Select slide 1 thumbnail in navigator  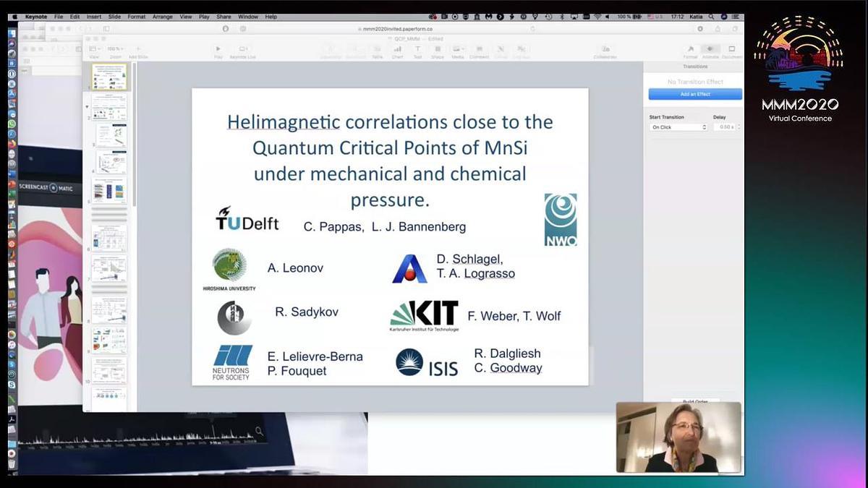point(109,77)
